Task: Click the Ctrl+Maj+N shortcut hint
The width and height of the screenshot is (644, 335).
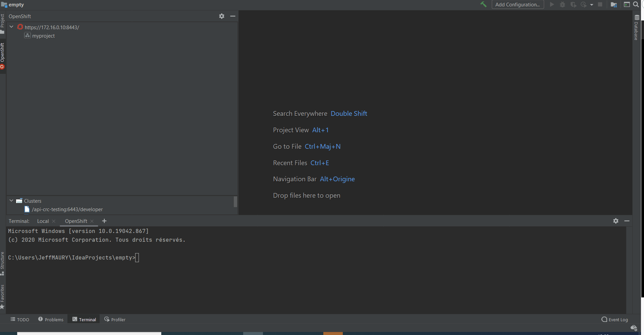Action: [x=323, y=146]
